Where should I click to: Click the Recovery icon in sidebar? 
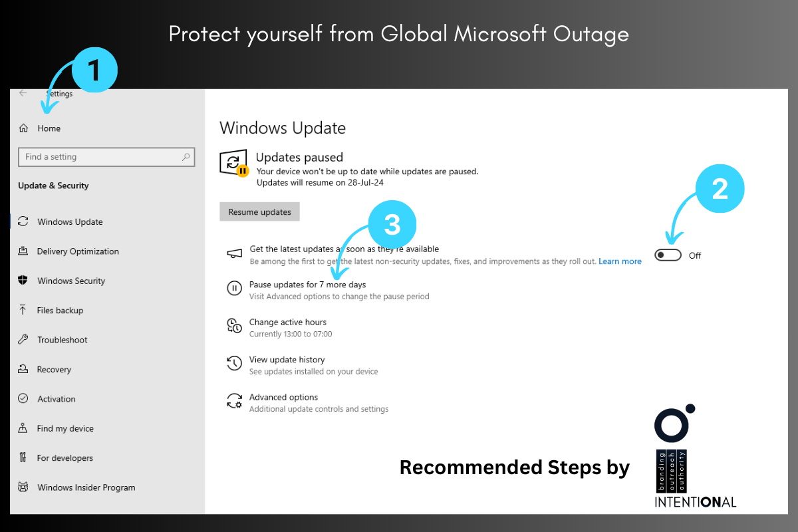point(23,369)
